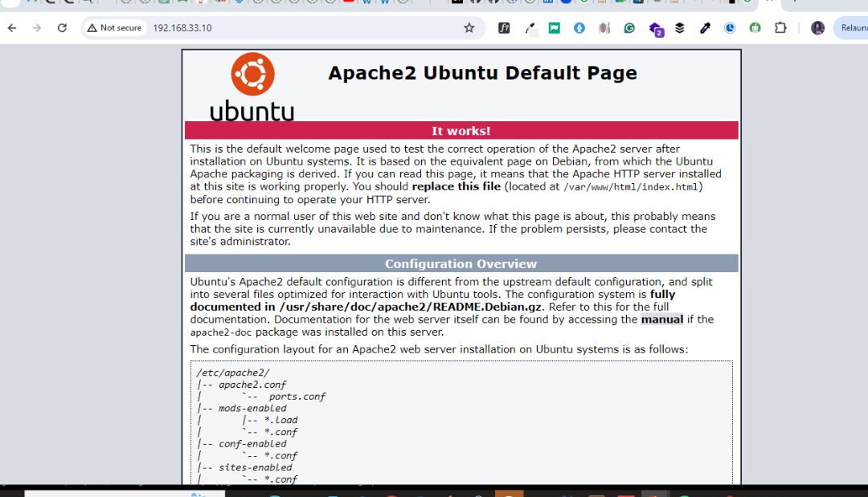Open the green robot extension

pos(755,27)
